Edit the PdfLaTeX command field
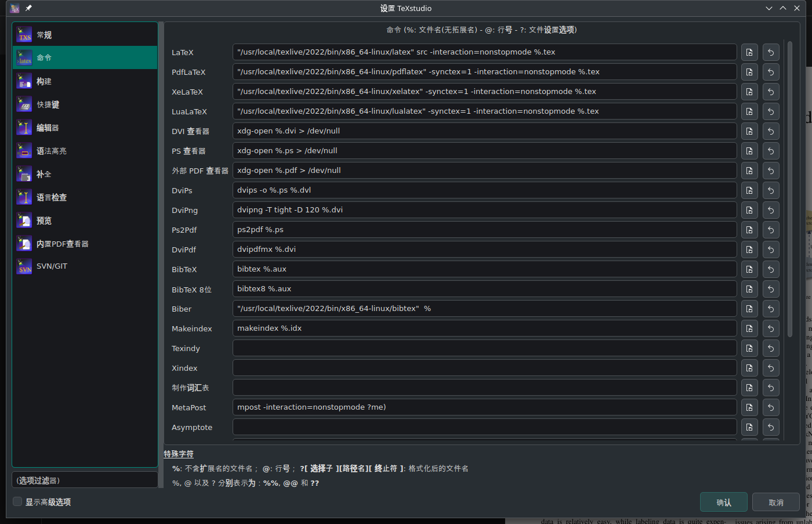This screenshot has width=812, height=524. (484, 72)
